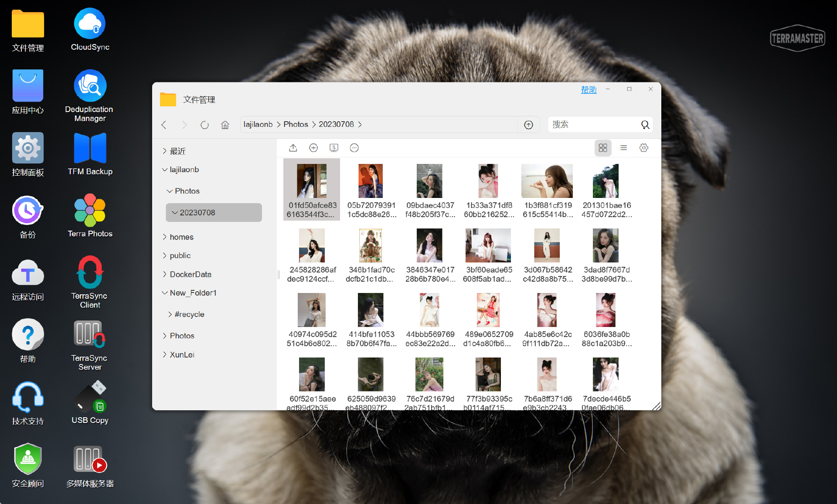Navigate back with the left arrow

coord(164,125)
